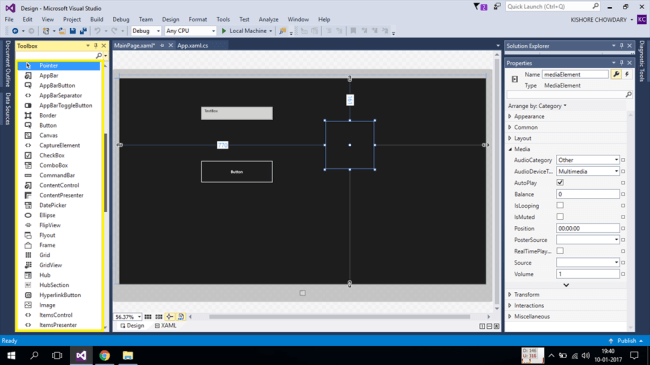
Task: Open Chrome from the taskbar
Action: (x=104, y=355)
